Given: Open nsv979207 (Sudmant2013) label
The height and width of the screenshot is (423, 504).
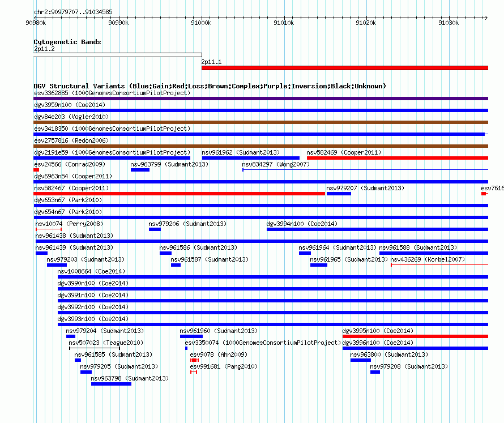Looking at the screenshot, I should click(x=365, y=188).
